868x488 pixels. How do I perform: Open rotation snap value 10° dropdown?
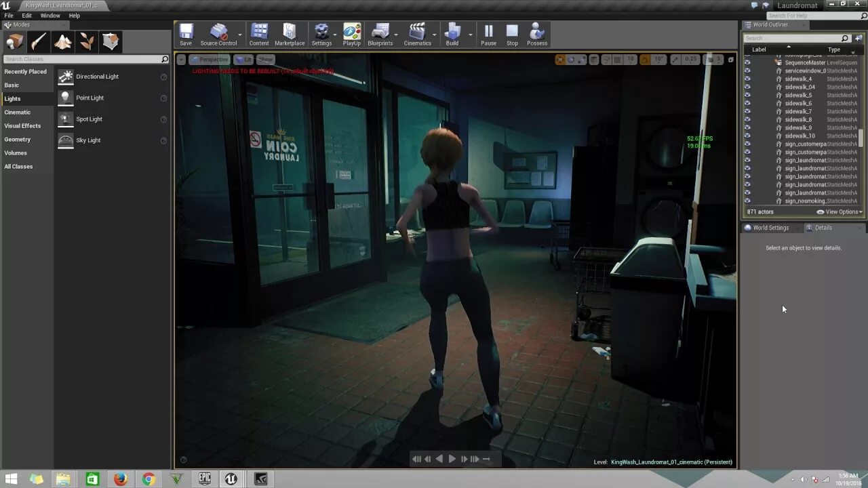point(660,60)
